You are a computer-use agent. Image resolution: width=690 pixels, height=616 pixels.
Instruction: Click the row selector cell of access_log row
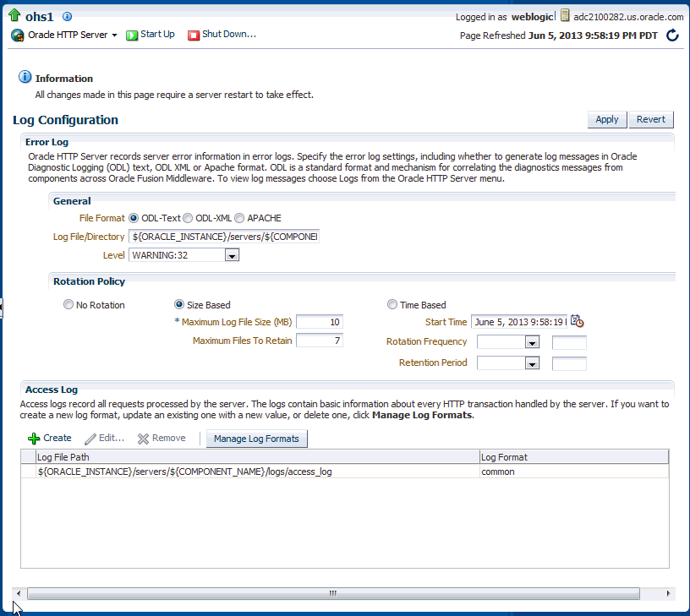click(x=29, y=472)
